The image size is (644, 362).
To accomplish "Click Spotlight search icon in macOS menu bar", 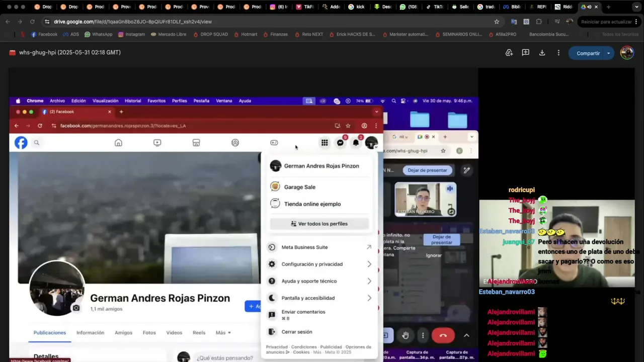I will coord(394,101).
